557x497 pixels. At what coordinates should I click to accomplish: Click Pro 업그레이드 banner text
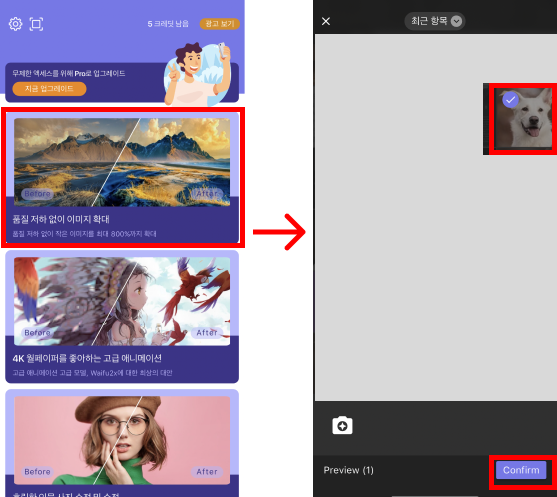click(69, 74)
